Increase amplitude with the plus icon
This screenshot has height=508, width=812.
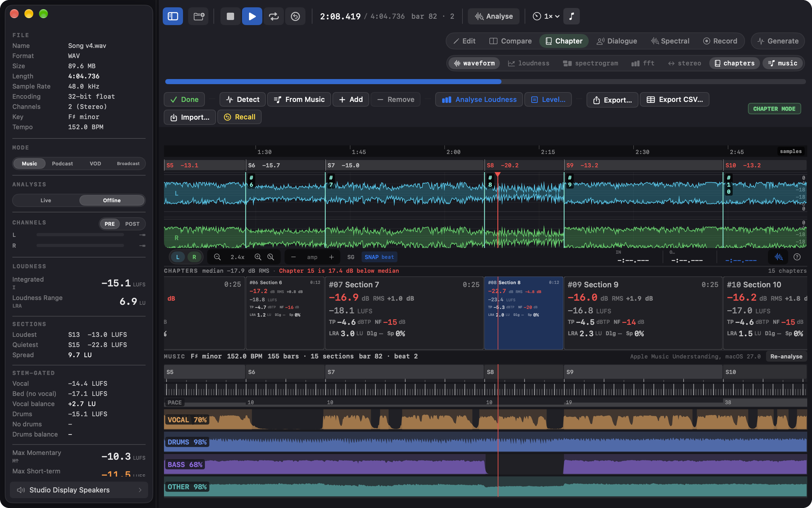(331, 257)
